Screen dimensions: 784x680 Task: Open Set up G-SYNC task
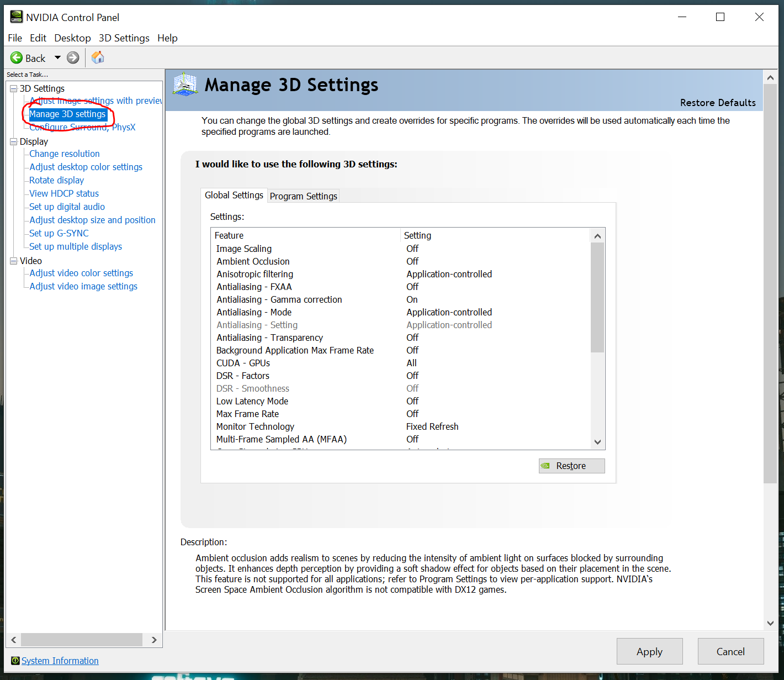pos(59,233)
